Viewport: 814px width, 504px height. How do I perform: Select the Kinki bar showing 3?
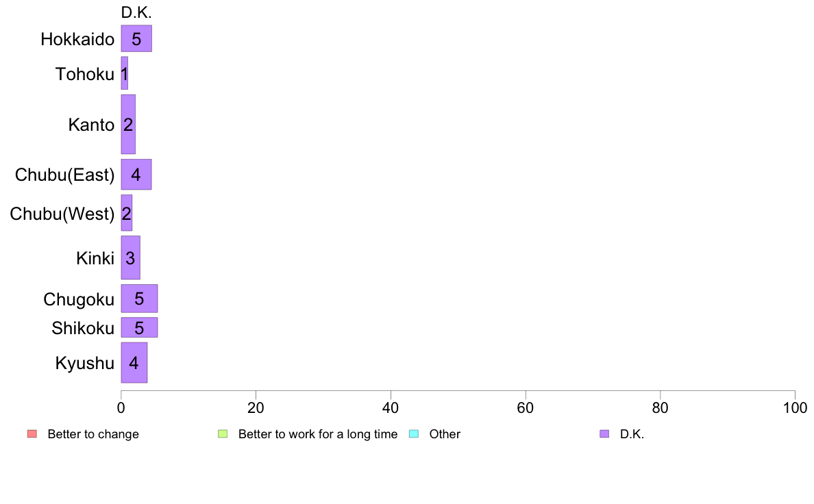(130, 257)
